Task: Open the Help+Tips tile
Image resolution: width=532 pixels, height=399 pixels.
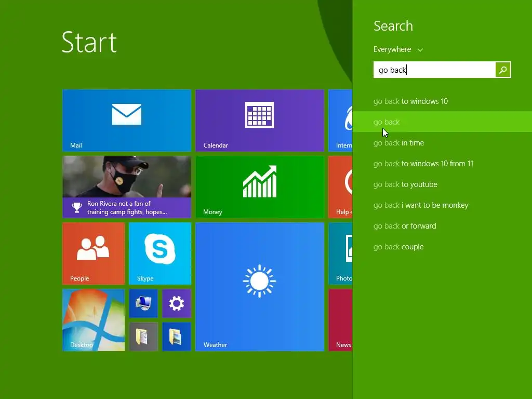Action: click(340, 187)
